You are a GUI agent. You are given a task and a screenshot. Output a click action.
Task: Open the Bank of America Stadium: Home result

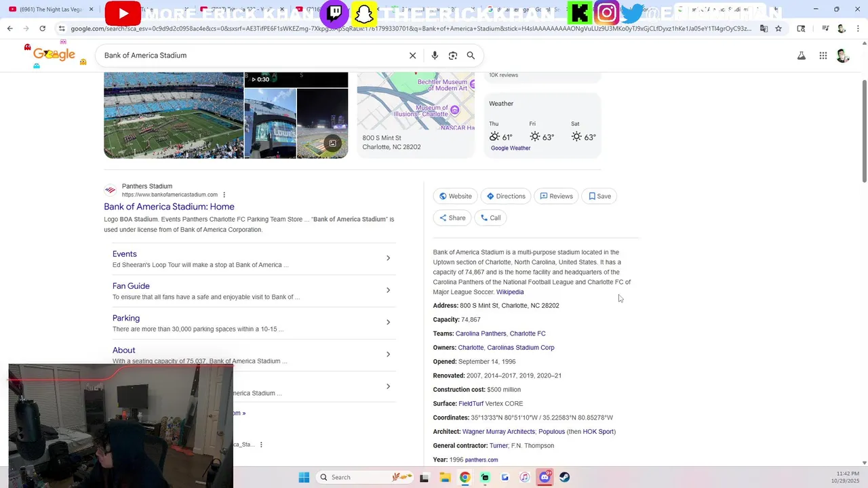(x=169, y=207)
